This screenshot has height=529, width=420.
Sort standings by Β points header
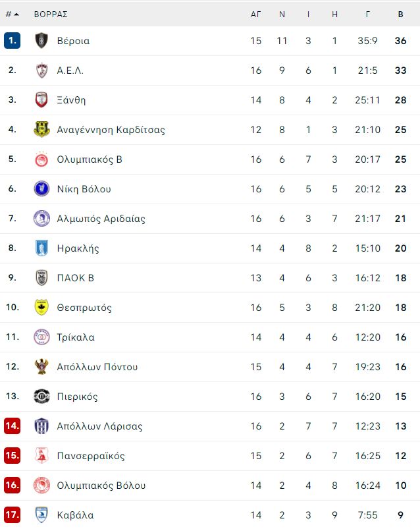(x=400, y=14)
